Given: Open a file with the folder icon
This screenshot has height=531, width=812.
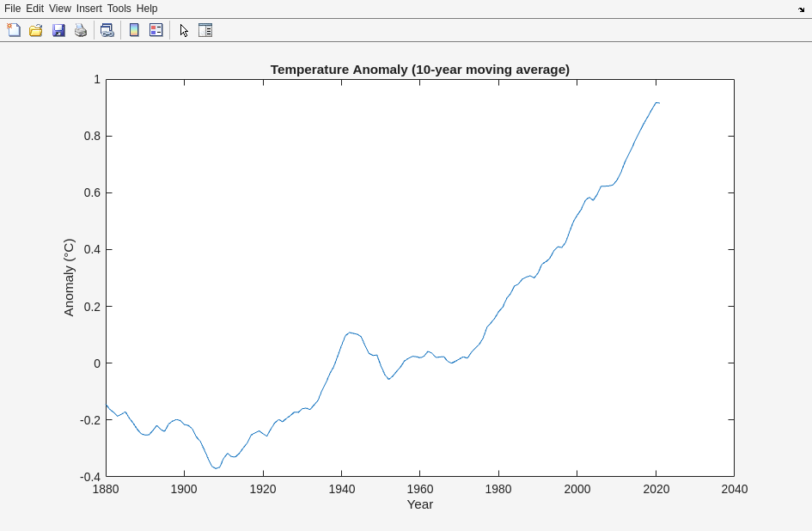Looking at the screenshot, I should click(36, 30).
